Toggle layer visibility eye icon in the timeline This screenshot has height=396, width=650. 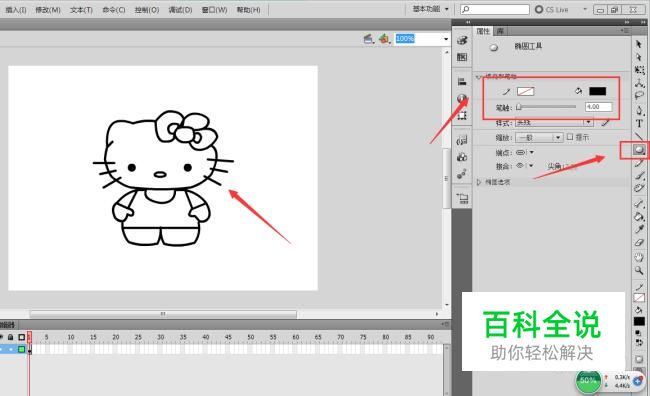point(1,337)
